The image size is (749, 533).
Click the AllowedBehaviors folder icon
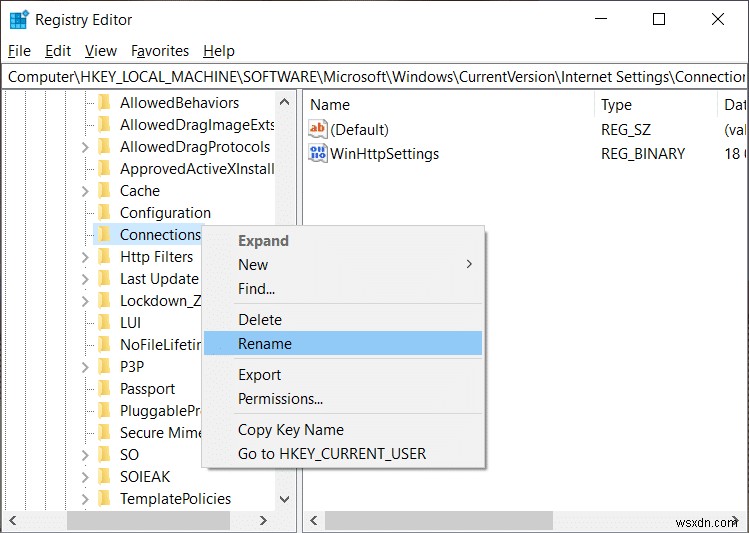point(104,103)
